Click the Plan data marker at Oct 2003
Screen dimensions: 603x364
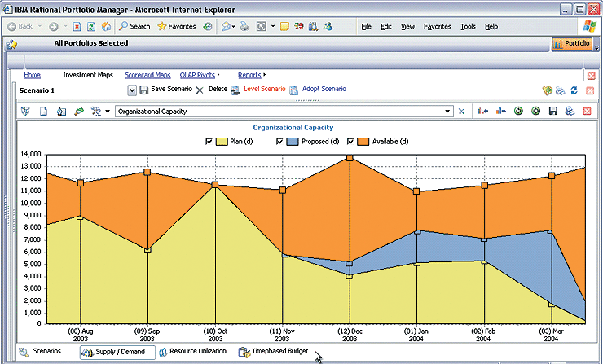215,185
